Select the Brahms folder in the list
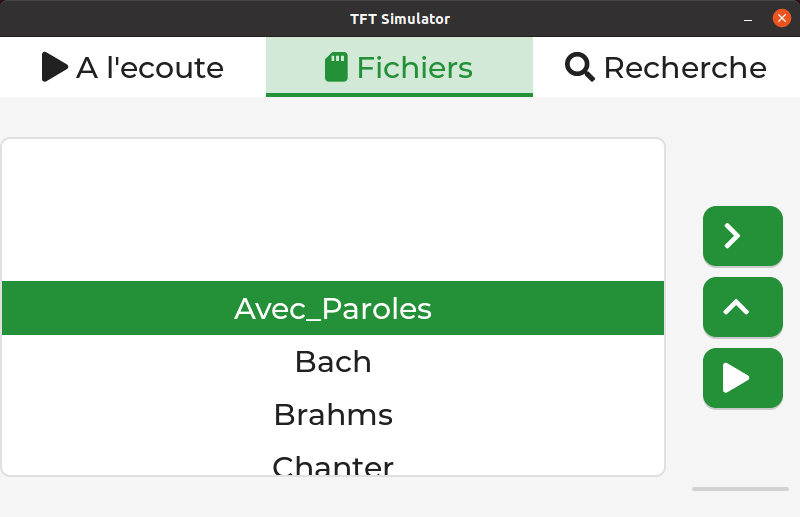This screenshot has height=517, width=800. (333, 414)
